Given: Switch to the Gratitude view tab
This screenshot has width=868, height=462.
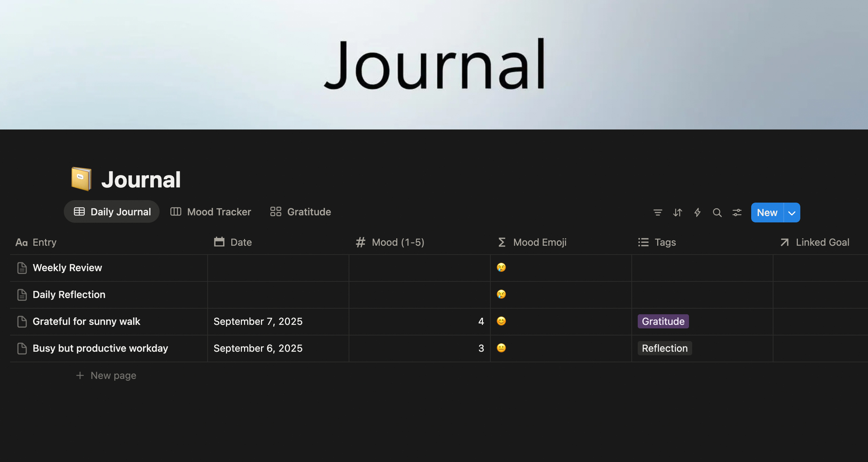Looking at the screenshot, I should click(x=300, y=212).
